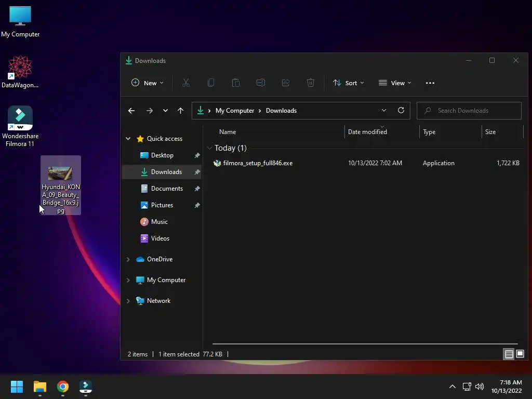This screenshot has width=532, height=399.
Task: Select DataWagon desktop shortcut
Action: 20,72
